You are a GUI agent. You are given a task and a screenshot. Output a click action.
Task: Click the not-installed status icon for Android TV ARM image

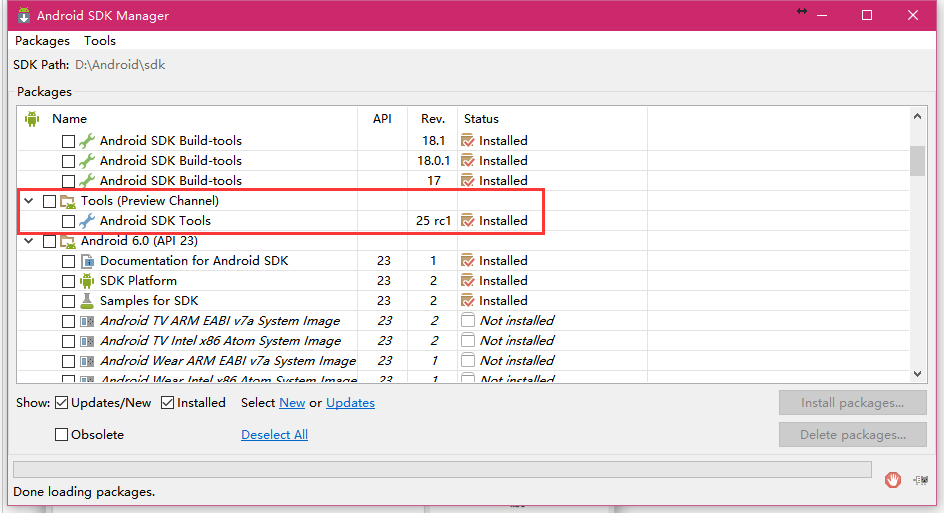[x=468, y=320]
